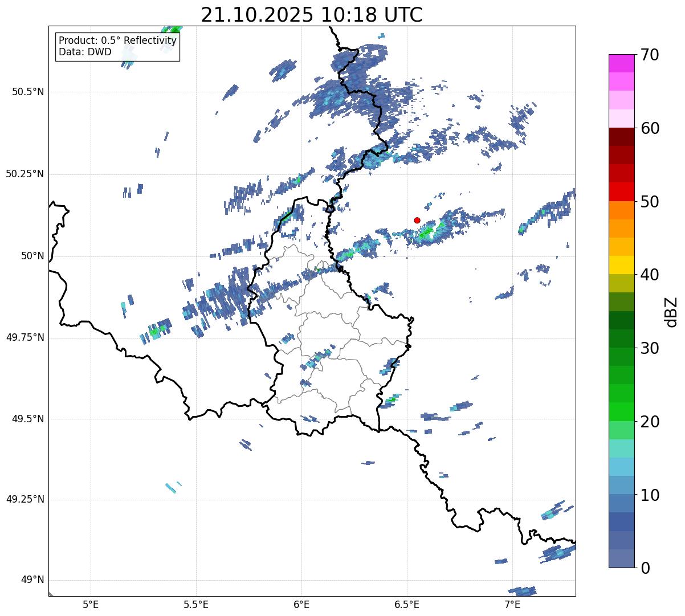
Task: Click the orange colorbar segment below 50
Action: [622, 210]
